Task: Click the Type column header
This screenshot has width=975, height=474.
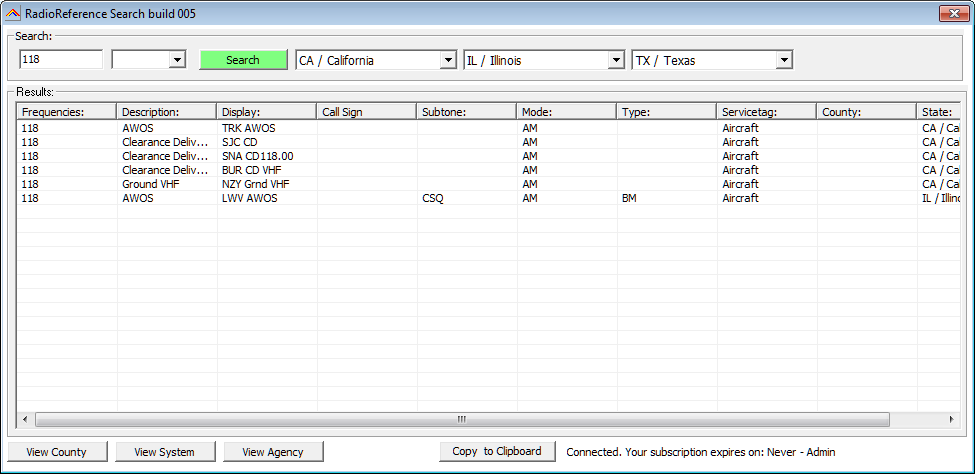Action: [667, 112]
